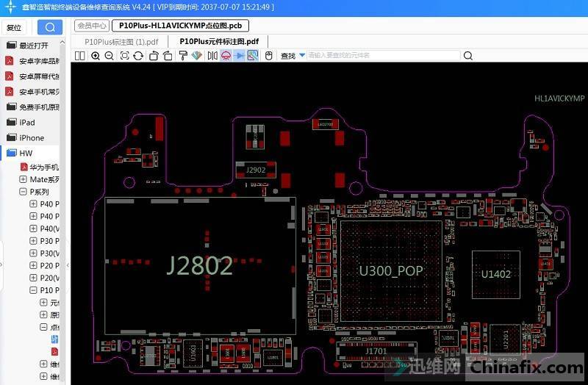Toggle the highlighted image view tool
588x385 pixels.
pyautogui.click(x=252, y=56)
